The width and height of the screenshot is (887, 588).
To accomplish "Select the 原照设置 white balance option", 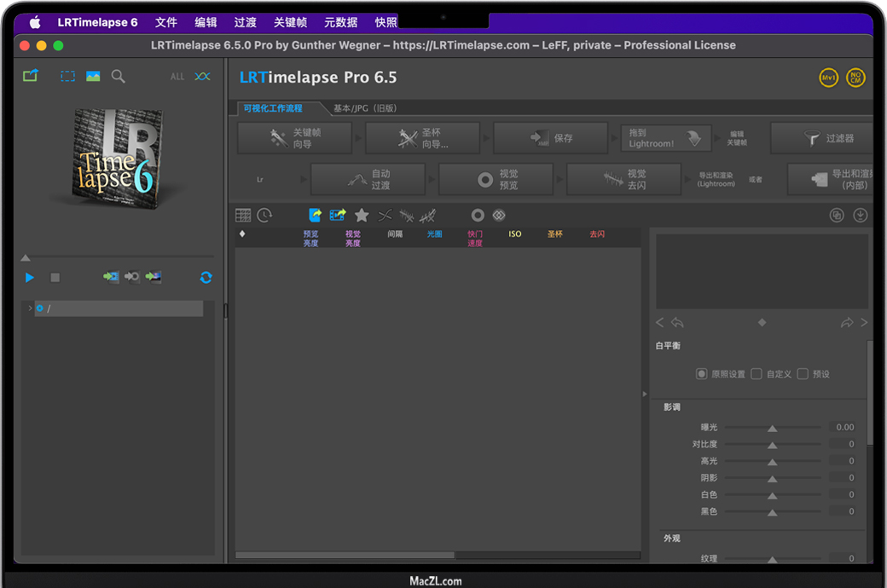I will pyautogui.click(x=702, y=374).
